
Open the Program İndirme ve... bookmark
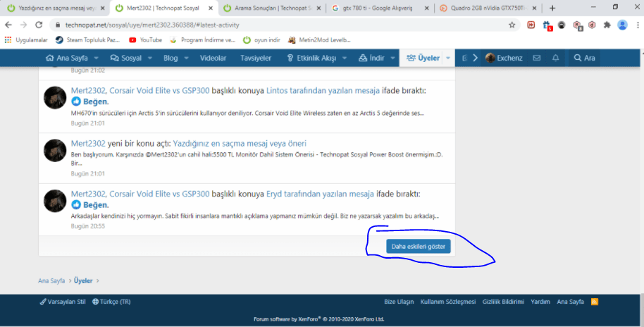pos(202,40)
